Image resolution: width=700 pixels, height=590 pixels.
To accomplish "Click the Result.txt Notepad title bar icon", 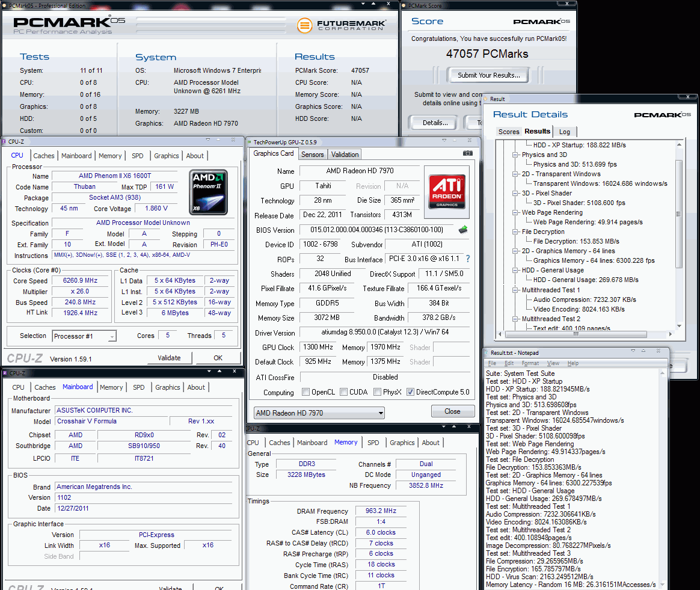I will 486,352.
